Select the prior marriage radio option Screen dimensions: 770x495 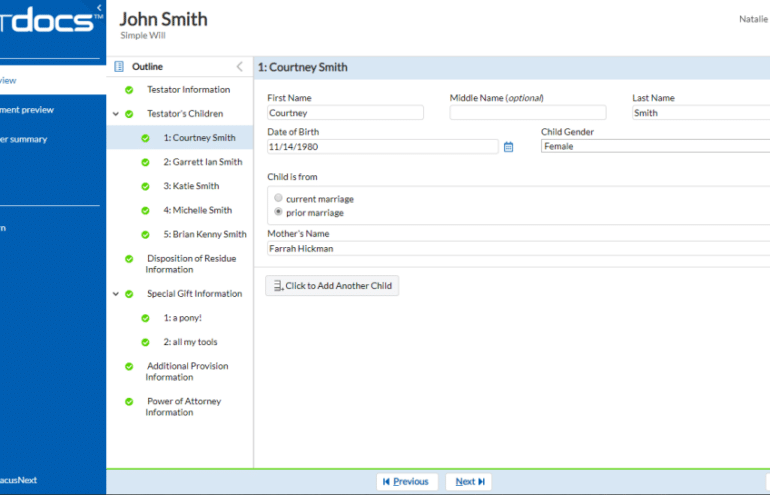pyautogui.click(x=278, y=212)
